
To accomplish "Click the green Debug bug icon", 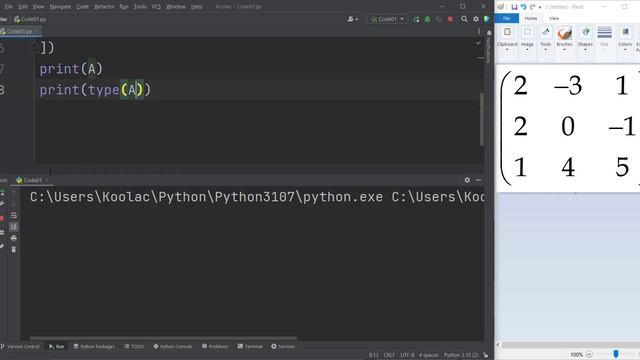I will click(427, 19).
